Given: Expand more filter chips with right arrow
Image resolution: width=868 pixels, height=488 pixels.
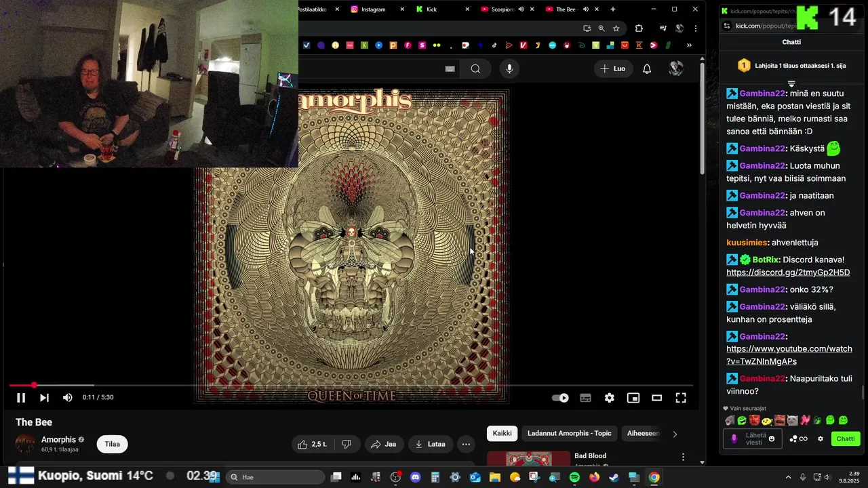Looking at the screenshot, I should click(x=674, y=434).
